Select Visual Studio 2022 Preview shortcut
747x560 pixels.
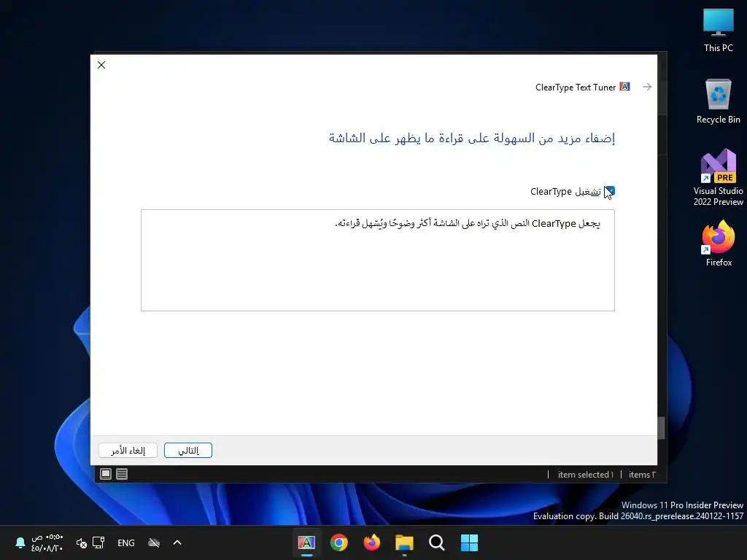coord(719,177)
